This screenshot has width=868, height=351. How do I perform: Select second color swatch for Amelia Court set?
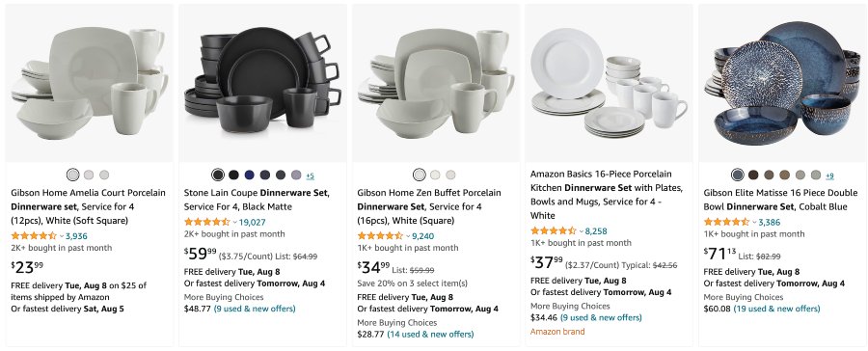click(x=89, y=175)
